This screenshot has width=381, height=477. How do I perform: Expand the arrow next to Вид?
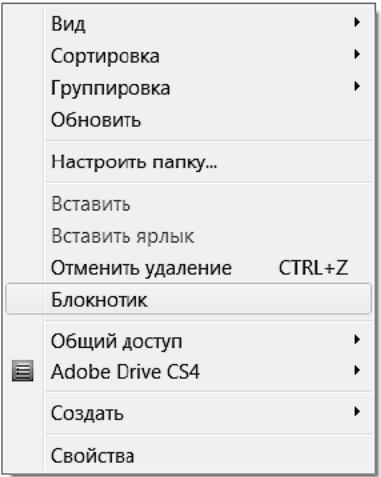click(357, 22)
